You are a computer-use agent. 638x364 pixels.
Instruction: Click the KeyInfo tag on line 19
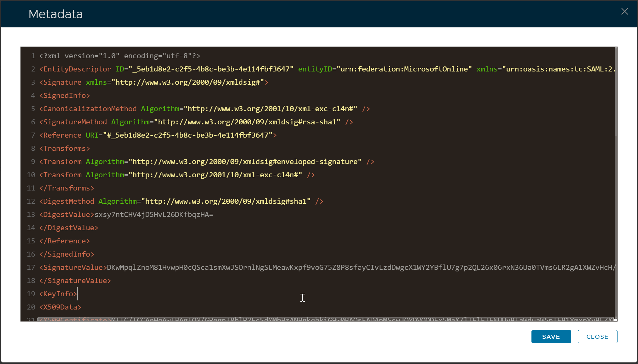pyautogui.click(x=58, y=294)
